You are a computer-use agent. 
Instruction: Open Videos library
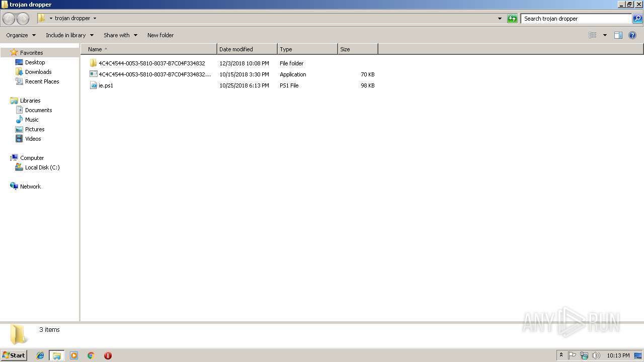(33, 139)
